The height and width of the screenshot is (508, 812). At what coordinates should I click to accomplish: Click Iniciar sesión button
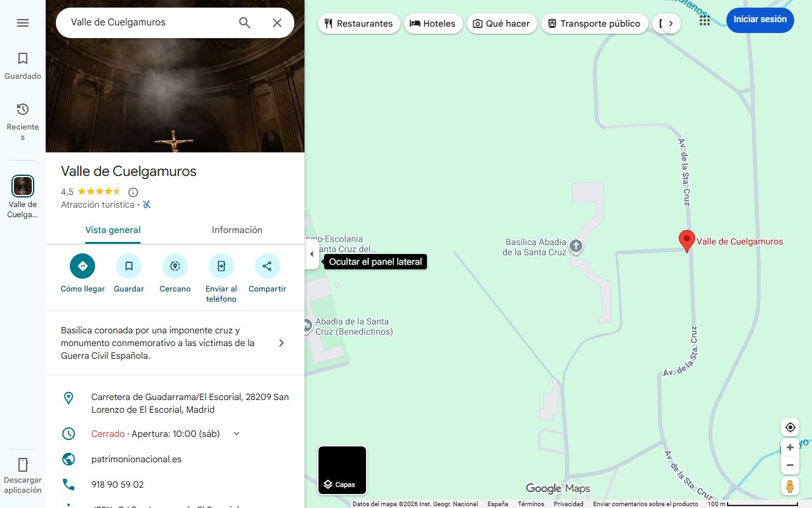click(x=759, y=20)
